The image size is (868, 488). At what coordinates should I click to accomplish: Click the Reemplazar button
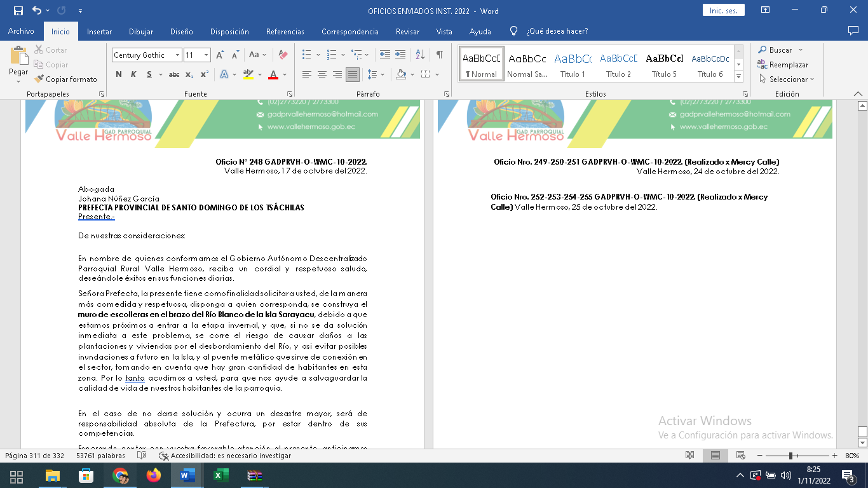tap(783, 65)
